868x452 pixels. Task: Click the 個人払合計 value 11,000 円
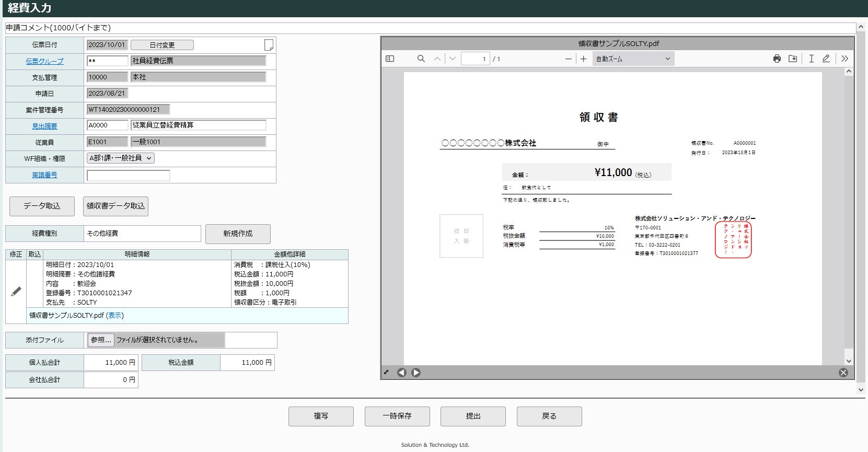111,363
